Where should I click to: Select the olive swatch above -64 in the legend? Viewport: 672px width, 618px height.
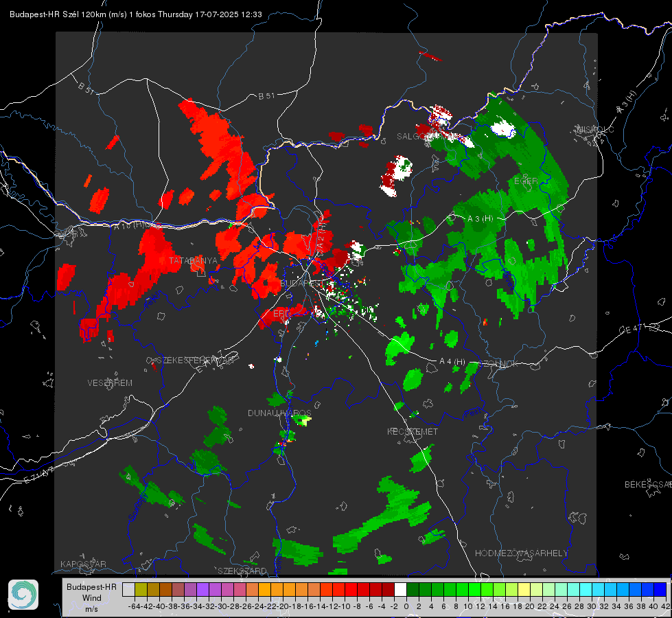[x=141, y=590]
